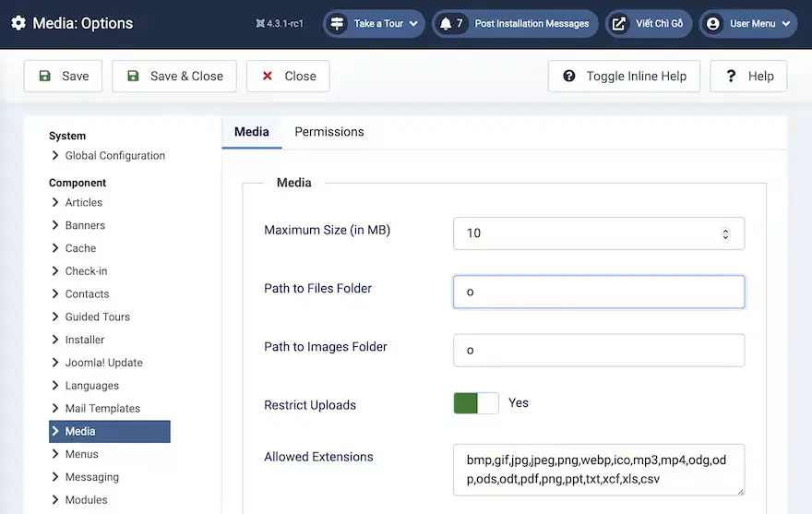Image resolution: width=812 pixels, height=514 pixels.
Task: Click the gear icon beside Media: Options
Action: [18, 23]
